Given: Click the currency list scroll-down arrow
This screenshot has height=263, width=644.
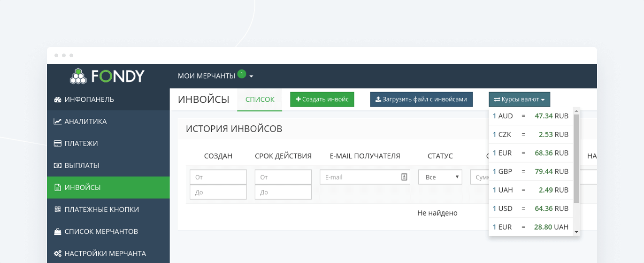Looking at the screenshot, I should tap(576, 232).
